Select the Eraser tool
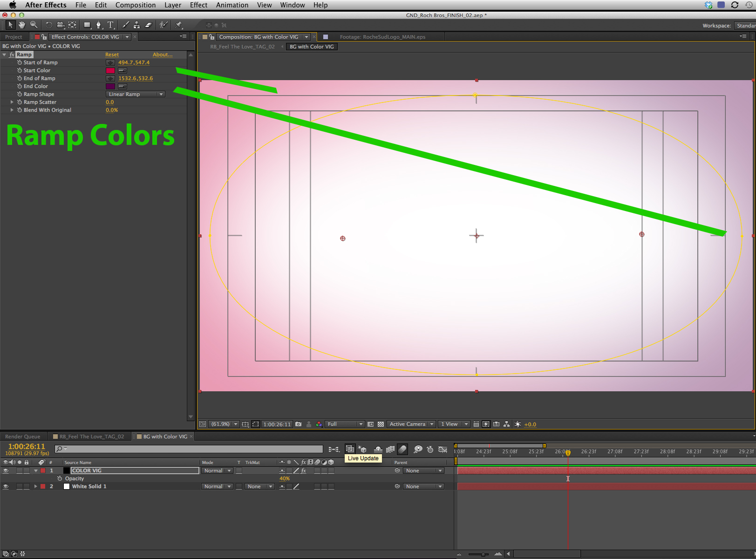Viewport: 756px width, 559px height. (149, 25)
